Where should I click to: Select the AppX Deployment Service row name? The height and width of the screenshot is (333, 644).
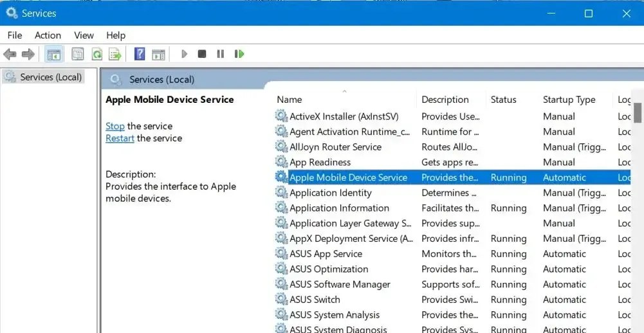[x=351, y=239]
